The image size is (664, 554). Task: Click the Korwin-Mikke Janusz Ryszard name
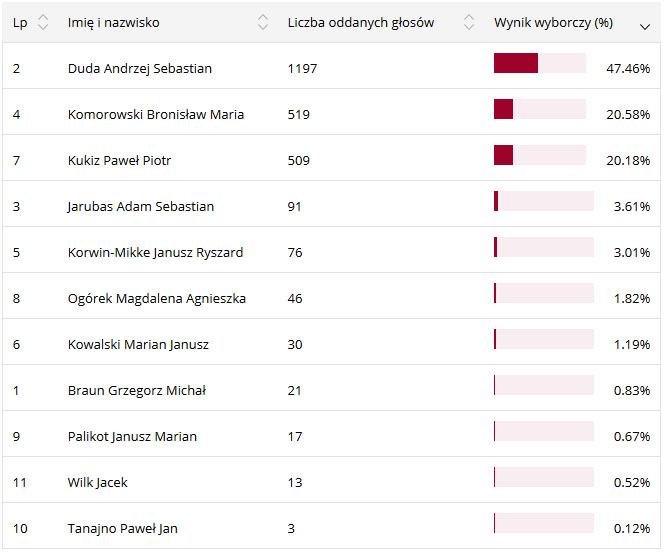155,253
